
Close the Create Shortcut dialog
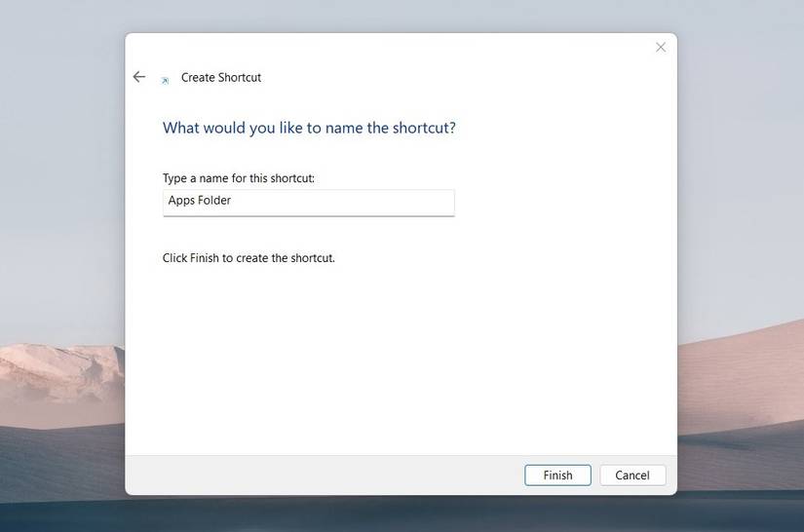(661, 48)
